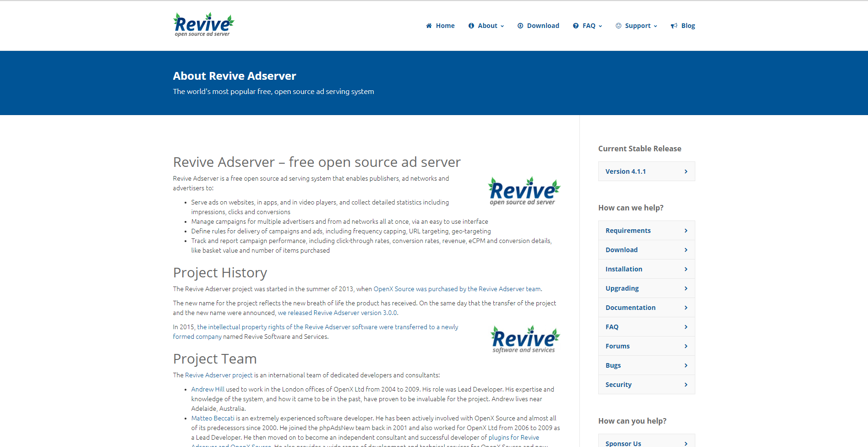868x447 pixels.
Task: Click the download circle icon in navigation
Action: click(520, 26)
